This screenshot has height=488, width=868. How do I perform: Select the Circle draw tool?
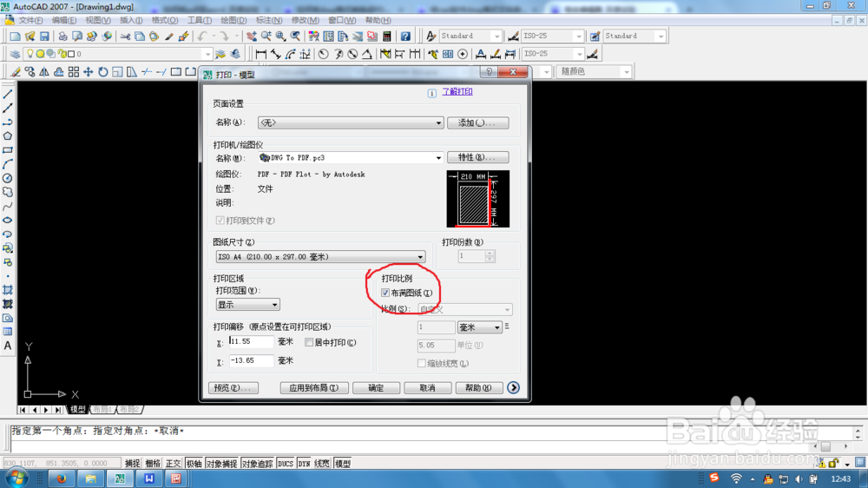8,178
